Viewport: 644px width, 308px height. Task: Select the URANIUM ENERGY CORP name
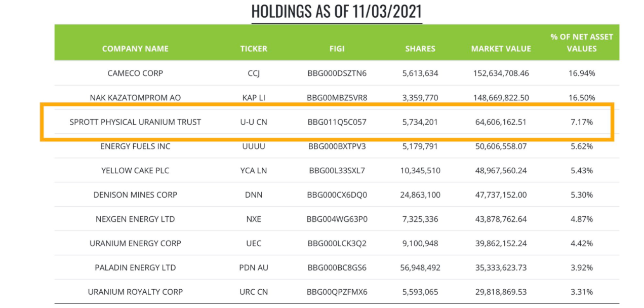135,243
